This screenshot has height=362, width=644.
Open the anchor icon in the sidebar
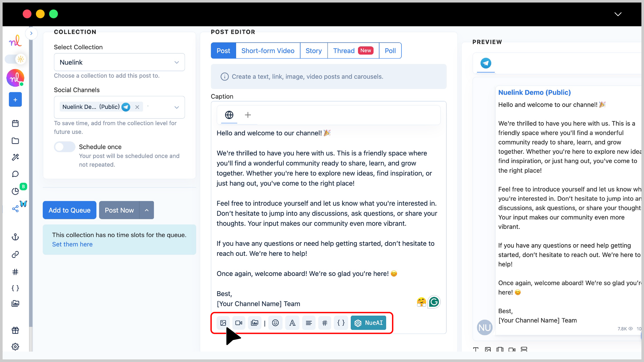coord(15,237)
